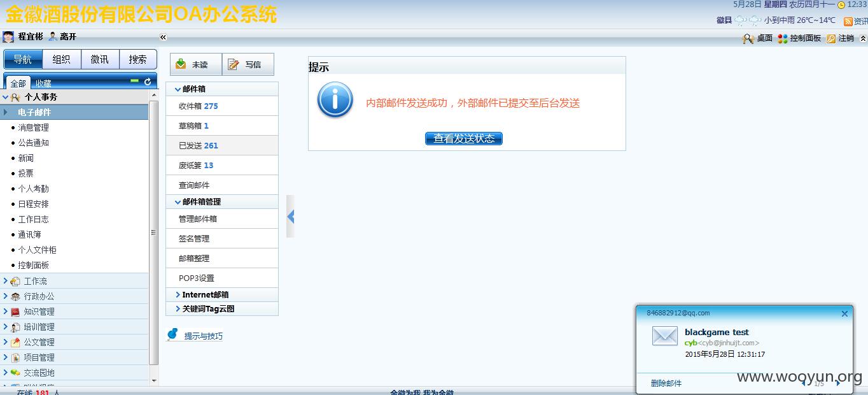Open 个人考勤 in the sidebar
Image resolution: width=868 pixels, height=395 pixels.
(x=33, y=189)
